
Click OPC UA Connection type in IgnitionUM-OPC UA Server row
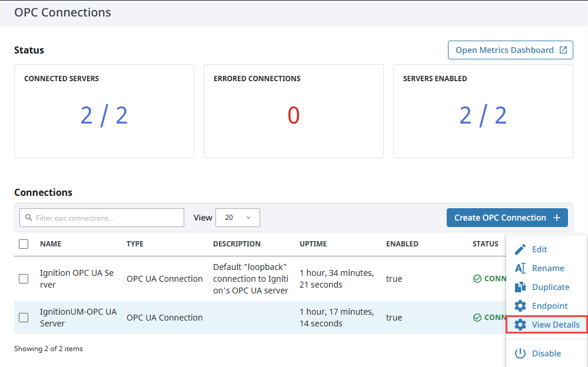[165, 318]
